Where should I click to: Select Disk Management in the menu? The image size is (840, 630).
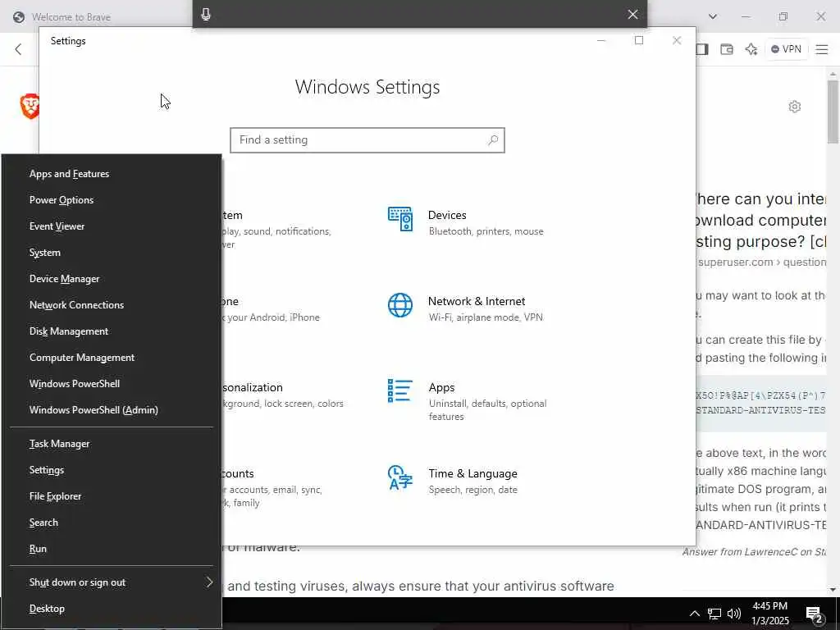click(x=112, y=331)
